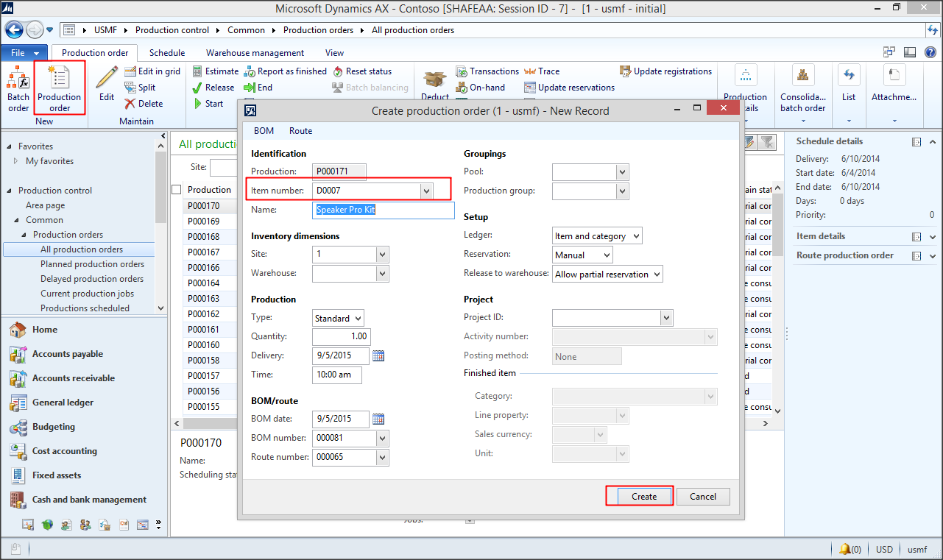Open the Warehouse management ribbon tab
The image size is (943, 560).
[254, 52]
